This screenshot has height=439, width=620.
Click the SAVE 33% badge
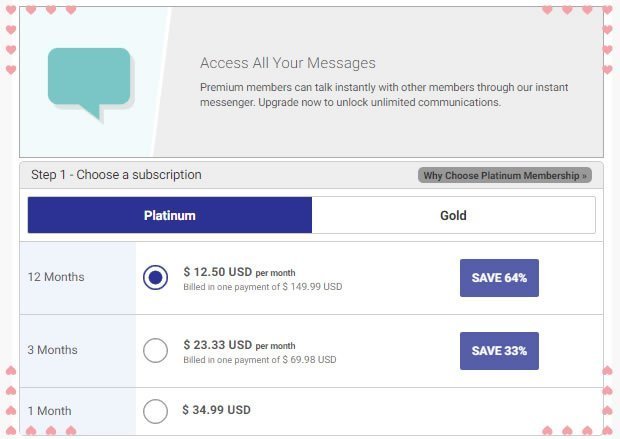(499, 351)
